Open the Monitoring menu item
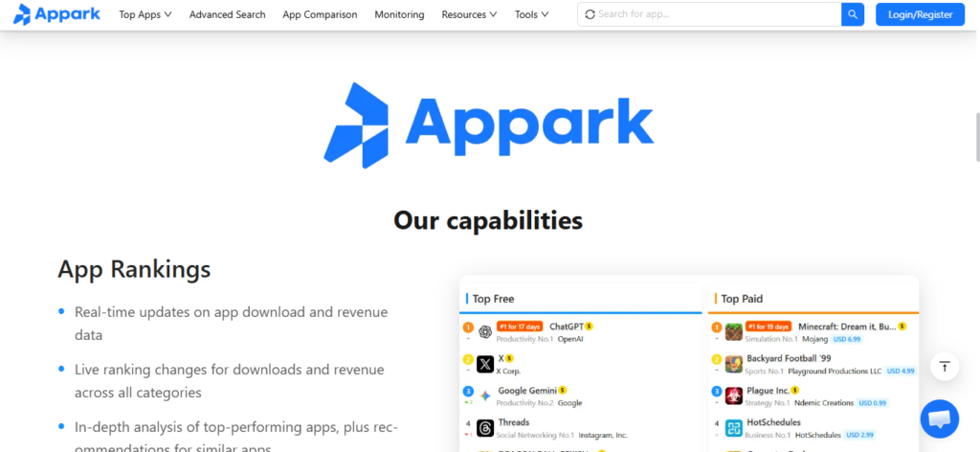The image size is (980, 452). (x=399, y=14)
